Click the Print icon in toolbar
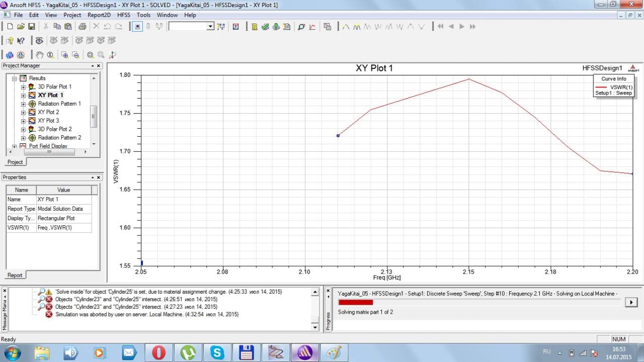Screen dimensions: 644x362 [82, 27]
